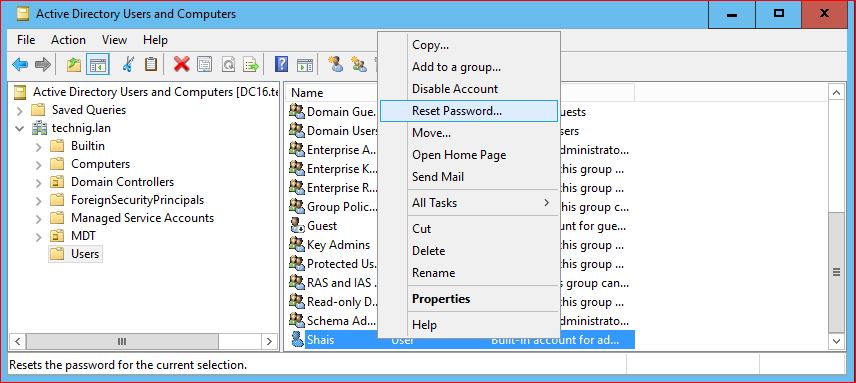
Task: Open Properties from the context menu
Action: 469,298
